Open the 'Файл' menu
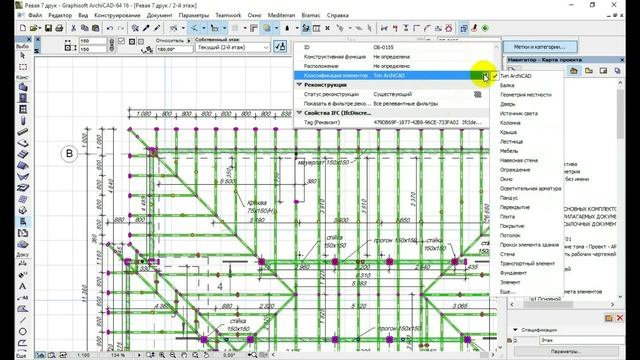 [x=35, y=15]
